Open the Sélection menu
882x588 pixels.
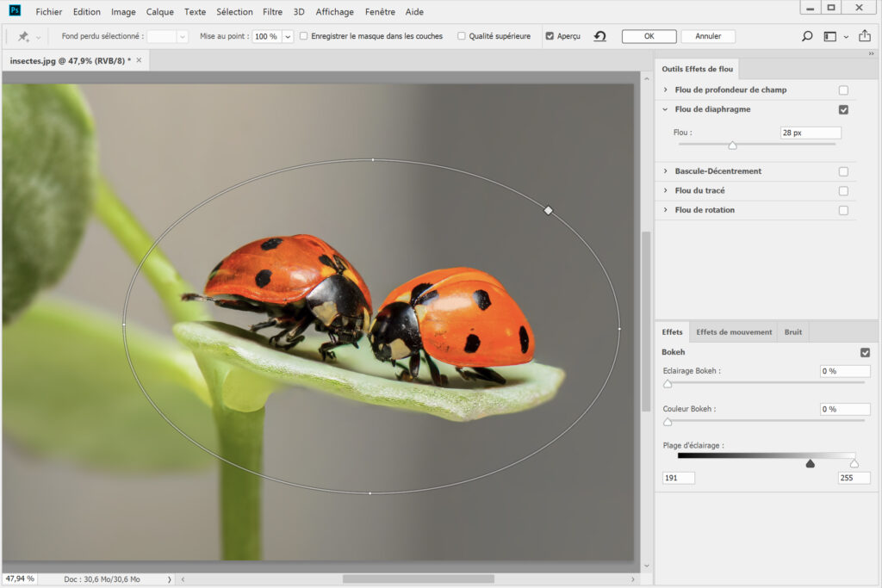(234, 12)
